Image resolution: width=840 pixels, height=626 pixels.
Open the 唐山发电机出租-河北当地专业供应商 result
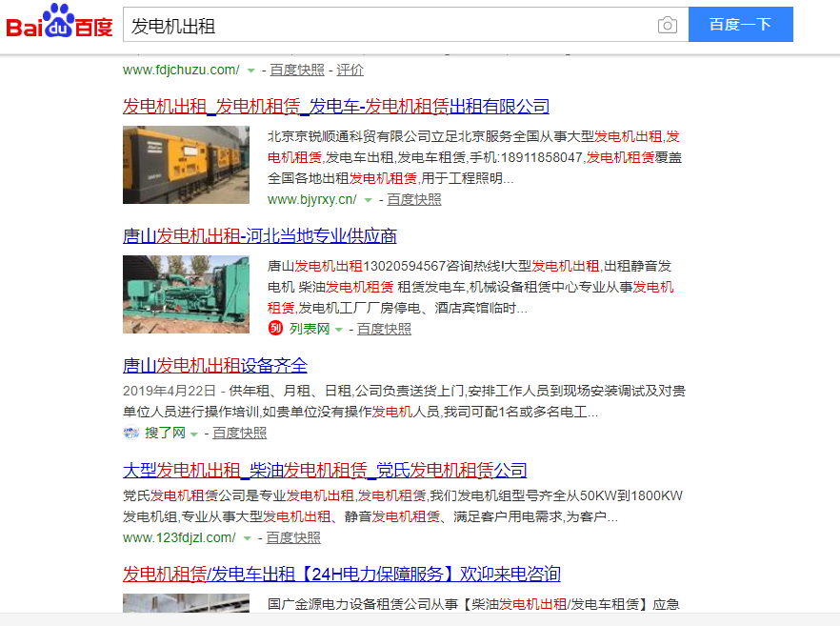point(260,236)
